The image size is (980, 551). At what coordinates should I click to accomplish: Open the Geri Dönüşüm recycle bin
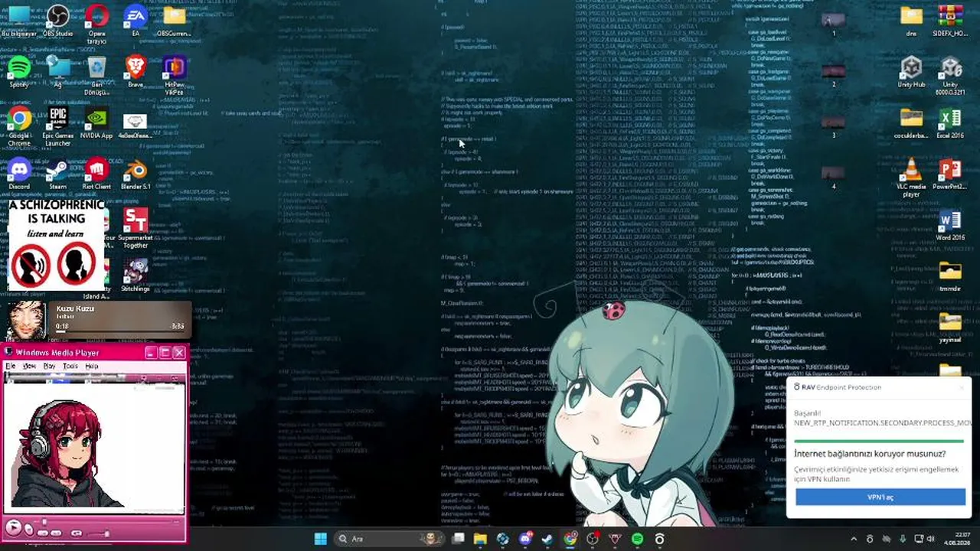coord(96,75)
